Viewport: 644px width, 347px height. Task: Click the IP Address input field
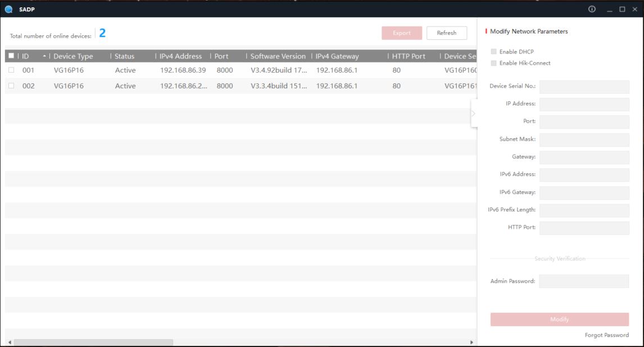pyautogui.click(x=584, y=105)
